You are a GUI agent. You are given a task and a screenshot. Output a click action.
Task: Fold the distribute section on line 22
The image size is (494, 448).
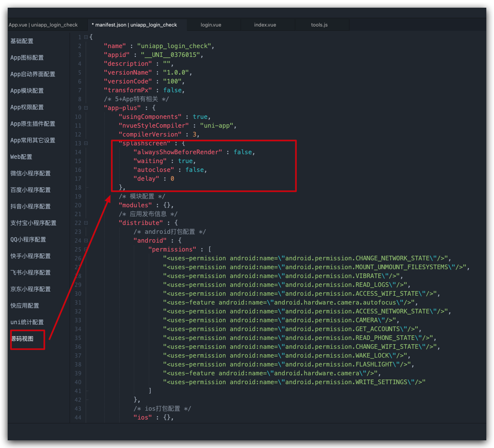pos(86,223)
